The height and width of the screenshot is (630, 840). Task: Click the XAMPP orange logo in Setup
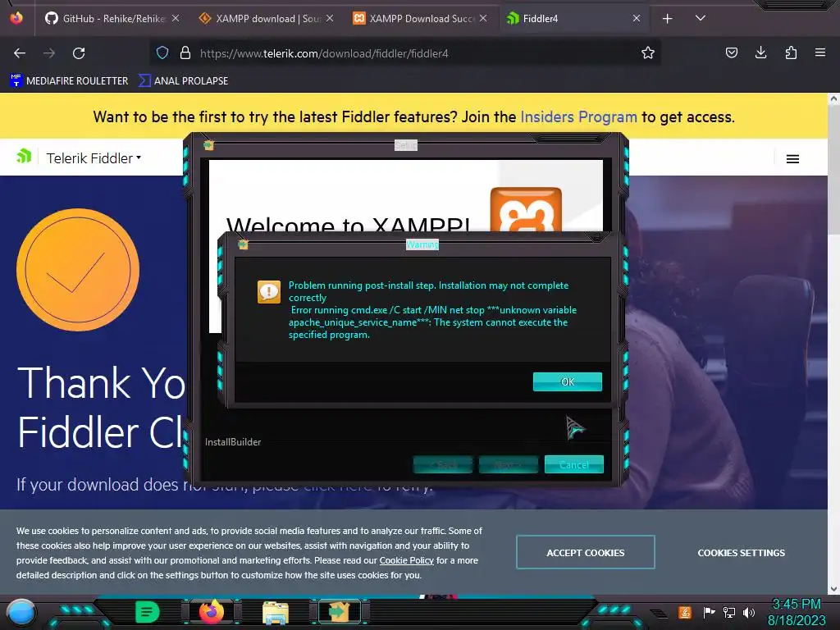coord(526,209)
